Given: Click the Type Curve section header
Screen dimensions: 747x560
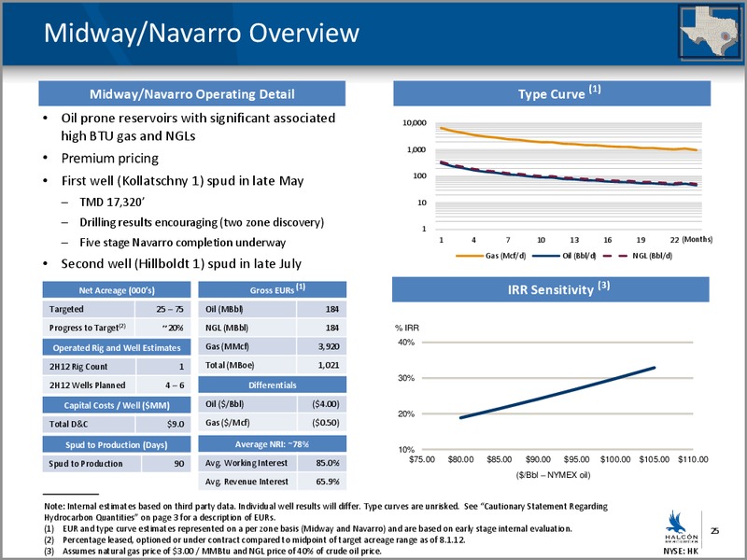Looking at the screenshot, I should click(x=552, y=93).
